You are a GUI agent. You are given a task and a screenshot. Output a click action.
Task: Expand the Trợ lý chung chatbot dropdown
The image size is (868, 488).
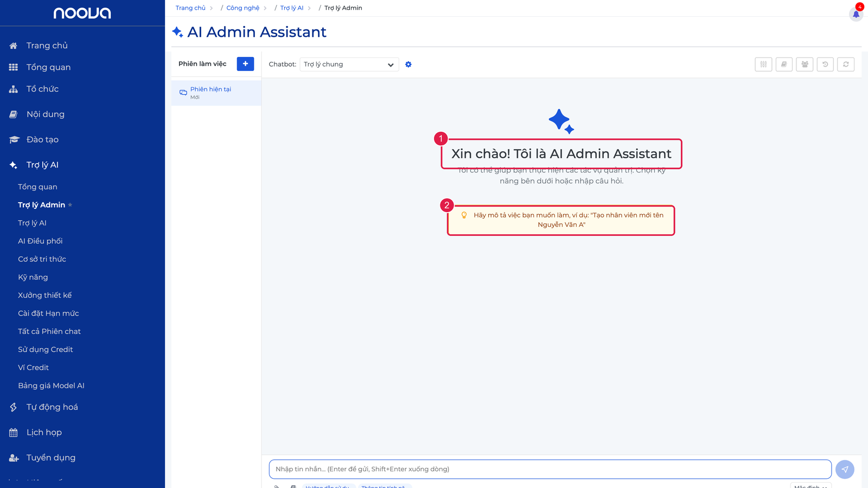tap(349, 65)
